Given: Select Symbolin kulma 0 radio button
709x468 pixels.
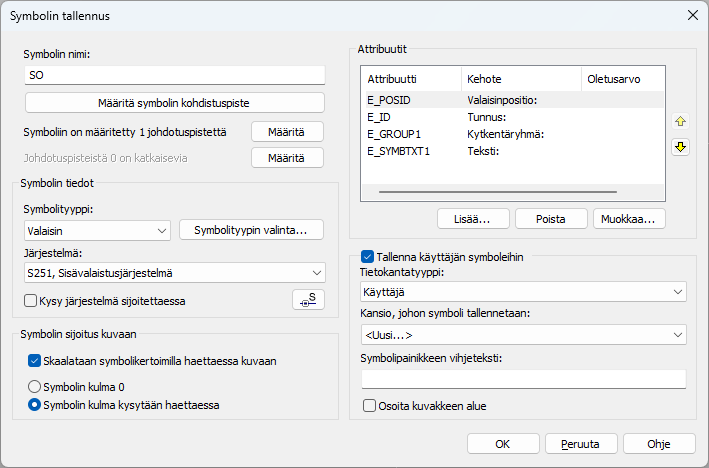Looking at the screenshot, I should click(34, 387).
